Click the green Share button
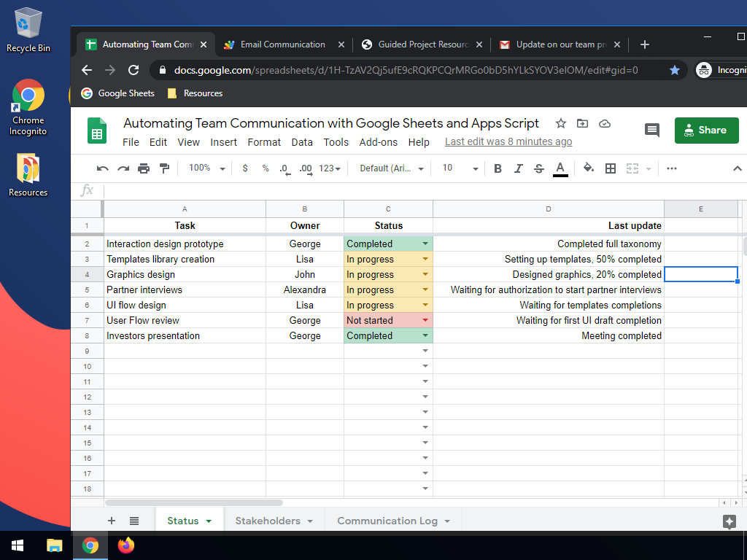 point(706,131)
